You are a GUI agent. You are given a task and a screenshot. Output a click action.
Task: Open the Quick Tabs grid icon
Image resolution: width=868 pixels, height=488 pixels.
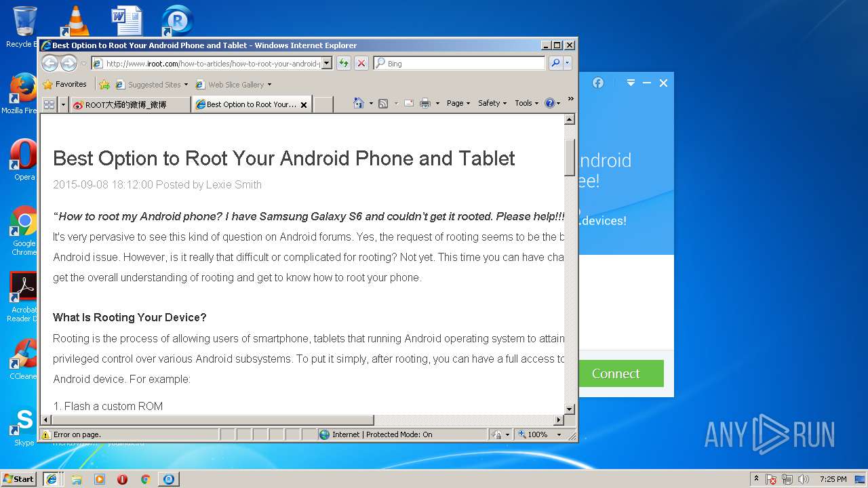point(49,104)
